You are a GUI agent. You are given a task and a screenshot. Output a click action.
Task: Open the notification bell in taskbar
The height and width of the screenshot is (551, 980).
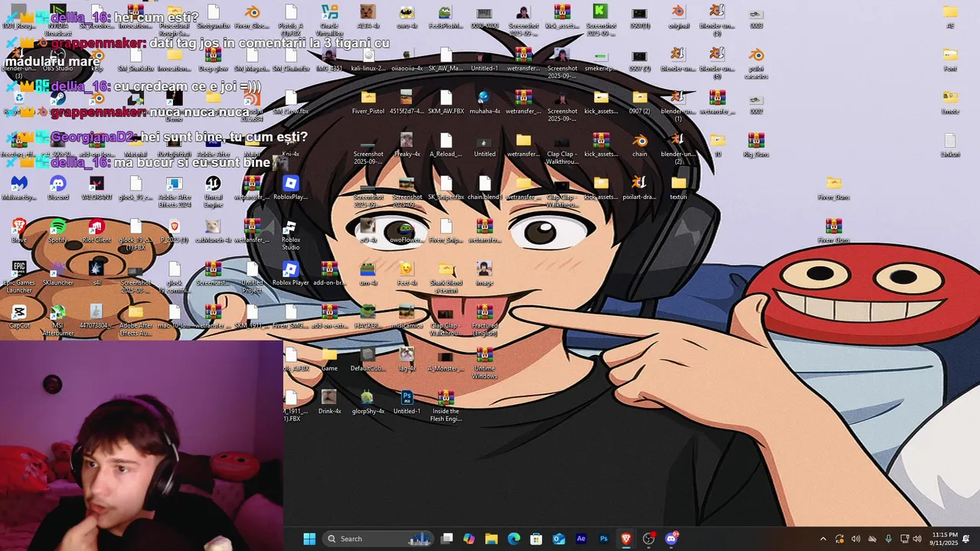click(x=966, y=539)
